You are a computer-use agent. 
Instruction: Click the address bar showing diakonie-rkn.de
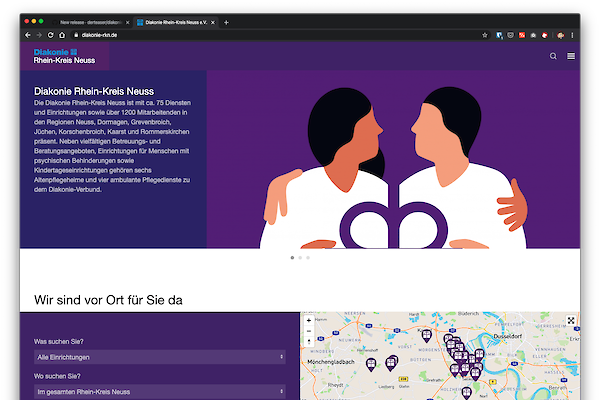[250, 35]
